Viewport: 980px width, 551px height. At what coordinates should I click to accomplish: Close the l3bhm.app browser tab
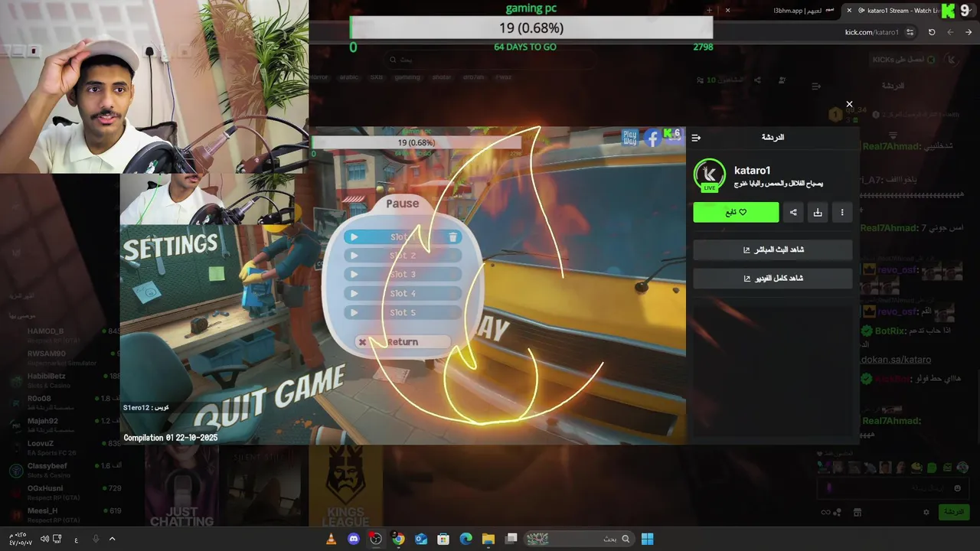[x=727, y=11]
